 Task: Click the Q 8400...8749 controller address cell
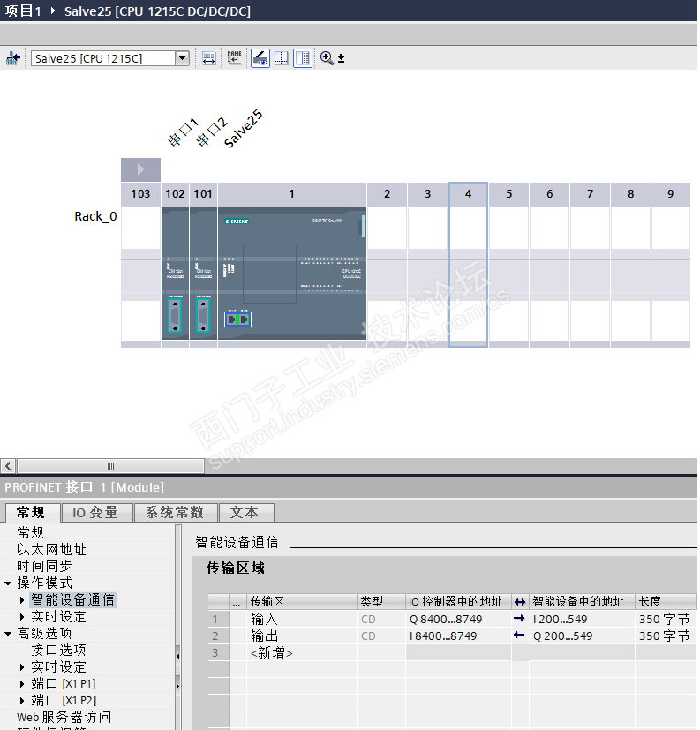(x=458, y=619)
